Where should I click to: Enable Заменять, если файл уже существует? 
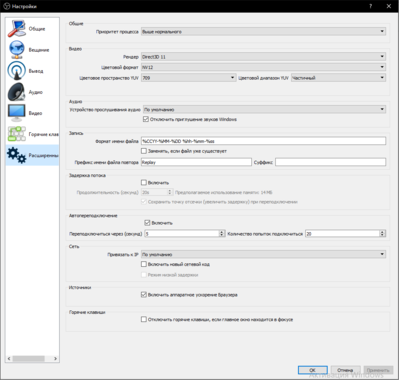[x=144, y=151]
